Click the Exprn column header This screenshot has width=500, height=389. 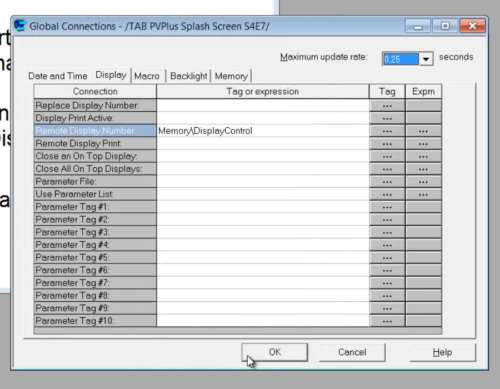coord(423,92)
